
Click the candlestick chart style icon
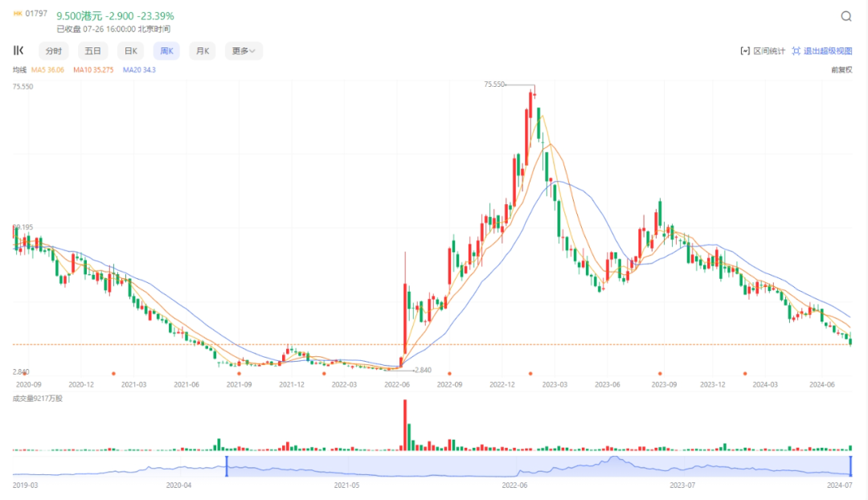18,51
